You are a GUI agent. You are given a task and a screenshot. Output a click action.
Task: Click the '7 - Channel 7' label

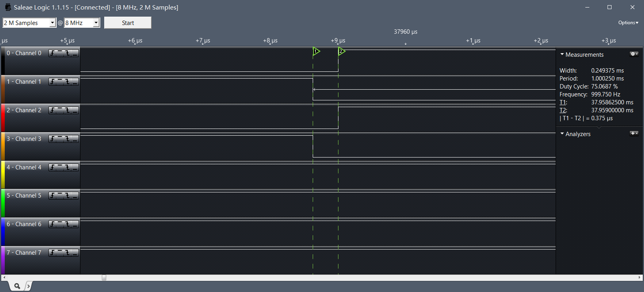click(24, 253)
